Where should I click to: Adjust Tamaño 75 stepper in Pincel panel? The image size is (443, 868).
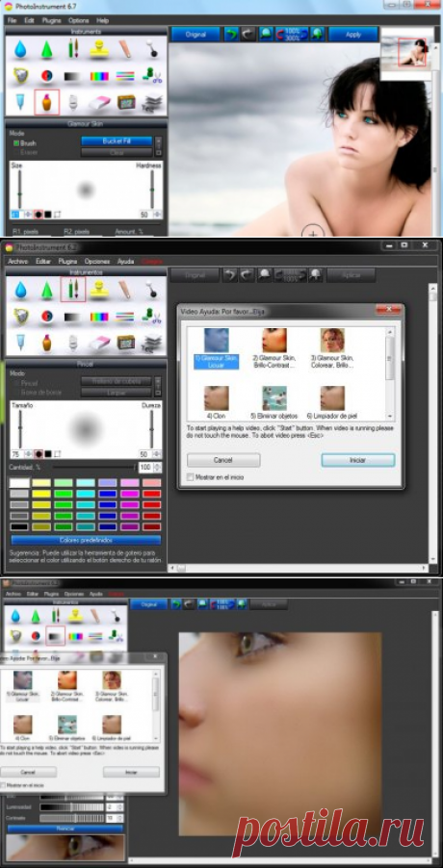[27, 454]
